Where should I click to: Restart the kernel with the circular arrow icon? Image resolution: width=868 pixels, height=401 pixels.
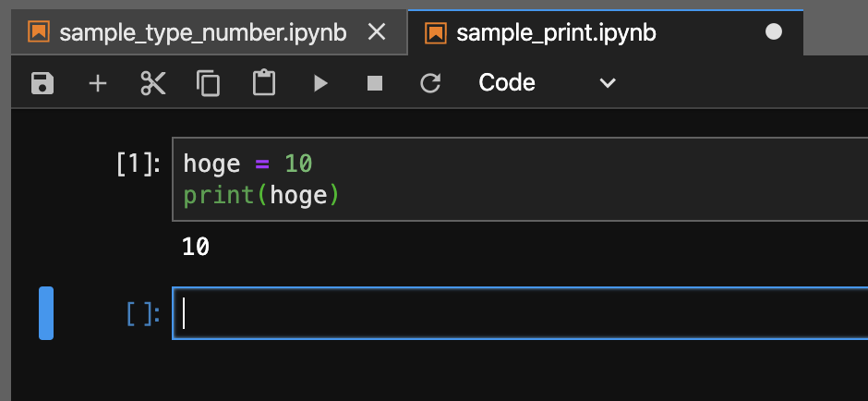[x=430, y=84]
